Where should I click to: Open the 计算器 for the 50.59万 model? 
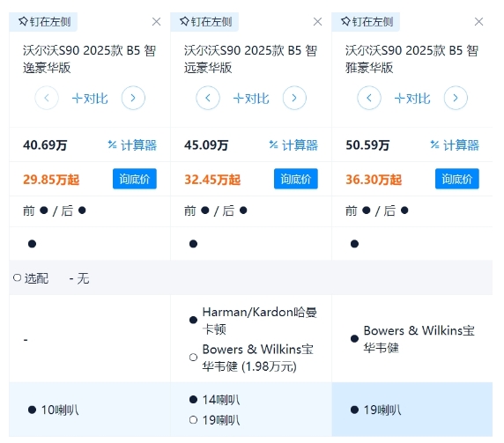[x=455, y=145]
